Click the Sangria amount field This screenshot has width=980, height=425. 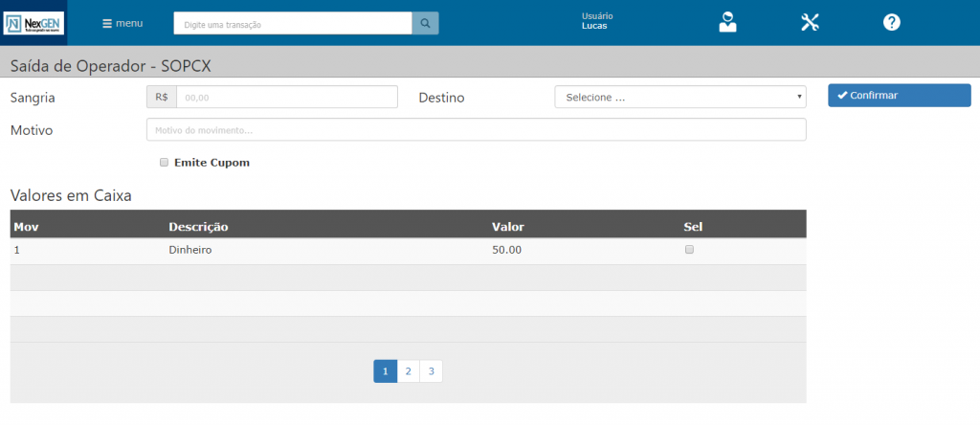[286, 97]
